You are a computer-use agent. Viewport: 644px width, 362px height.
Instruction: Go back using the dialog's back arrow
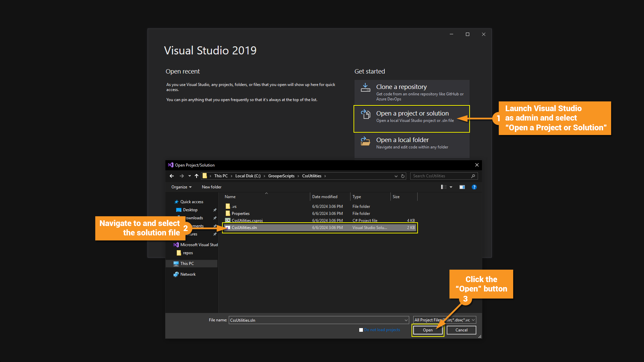[172, 176]
